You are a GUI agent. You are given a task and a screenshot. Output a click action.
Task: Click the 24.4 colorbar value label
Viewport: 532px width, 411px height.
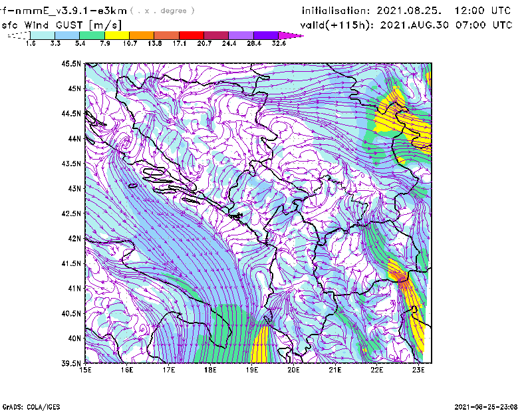(x=229, y=43)
